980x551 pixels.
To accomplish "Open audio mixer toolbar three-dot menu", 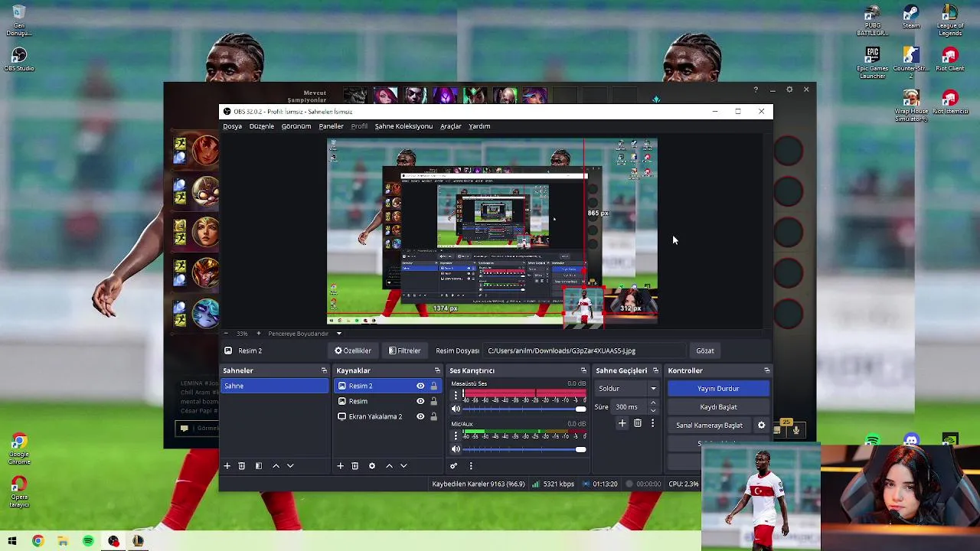I will (471, 465).
